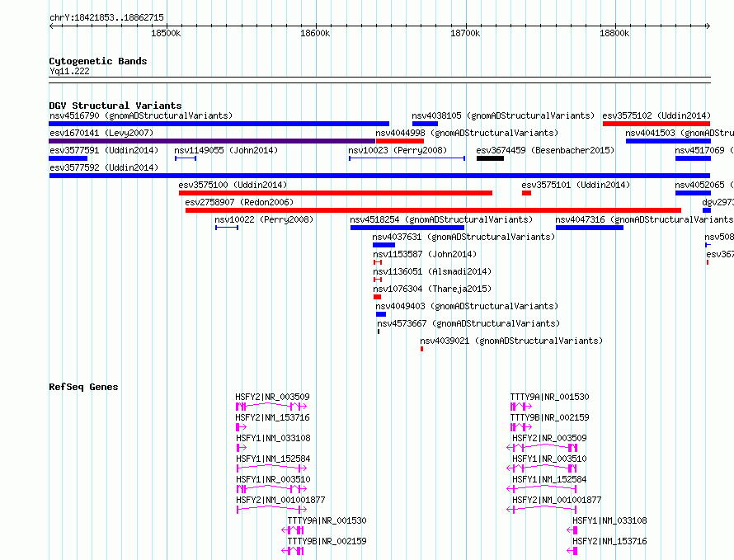Select the nsv4038105 gnomAD variant label

point(503,115)
